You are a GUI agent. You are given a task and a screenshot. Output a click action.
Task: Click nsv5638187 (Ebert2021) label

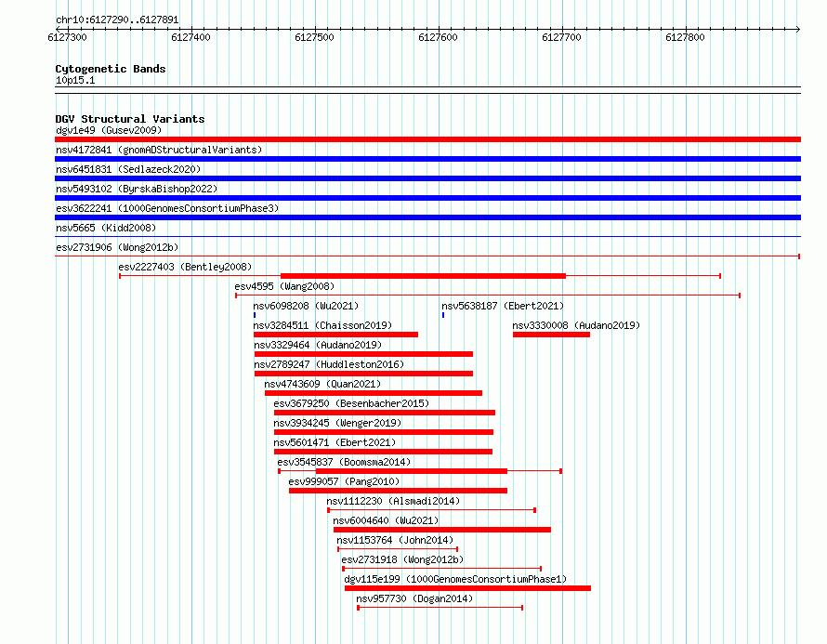pyautogui.click(x=503, y=306)
